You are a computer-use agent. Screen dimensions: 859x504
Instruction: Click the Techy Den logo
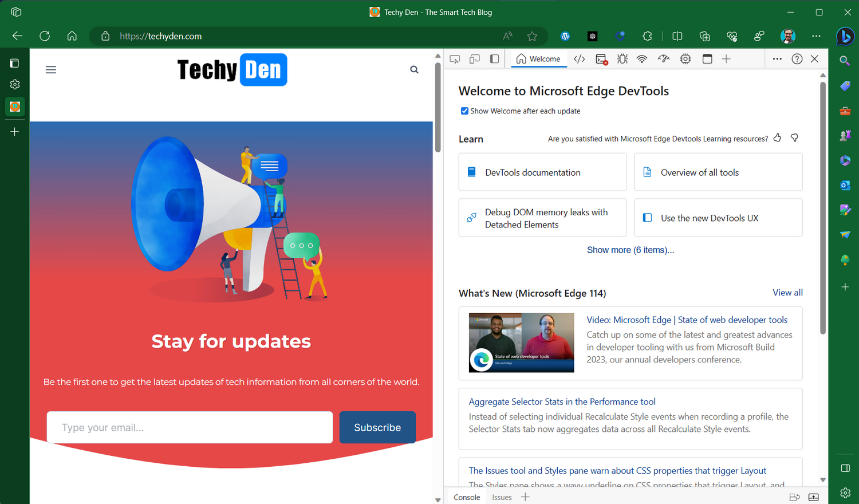click(x=232, y=70)
